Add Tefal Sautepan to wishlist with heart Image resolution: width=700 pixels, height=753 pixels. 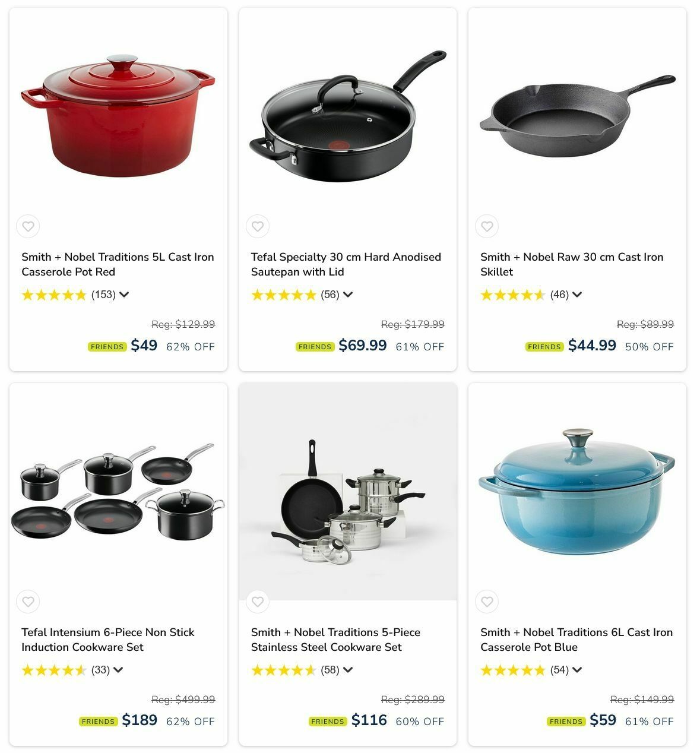[258, 226]
